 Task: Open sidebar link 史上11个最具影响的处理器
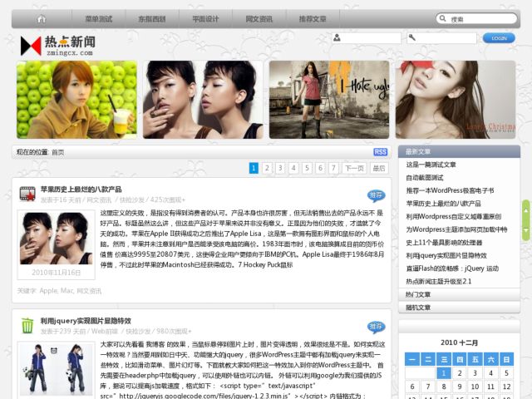pos(444,243)
